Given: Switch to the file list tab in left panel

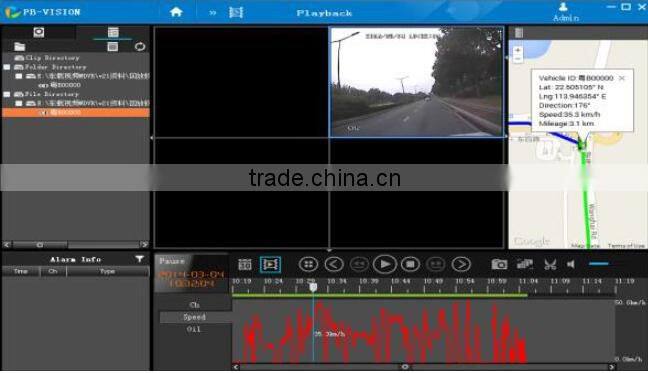Looking at the screenshot, I should pos(113,32).
